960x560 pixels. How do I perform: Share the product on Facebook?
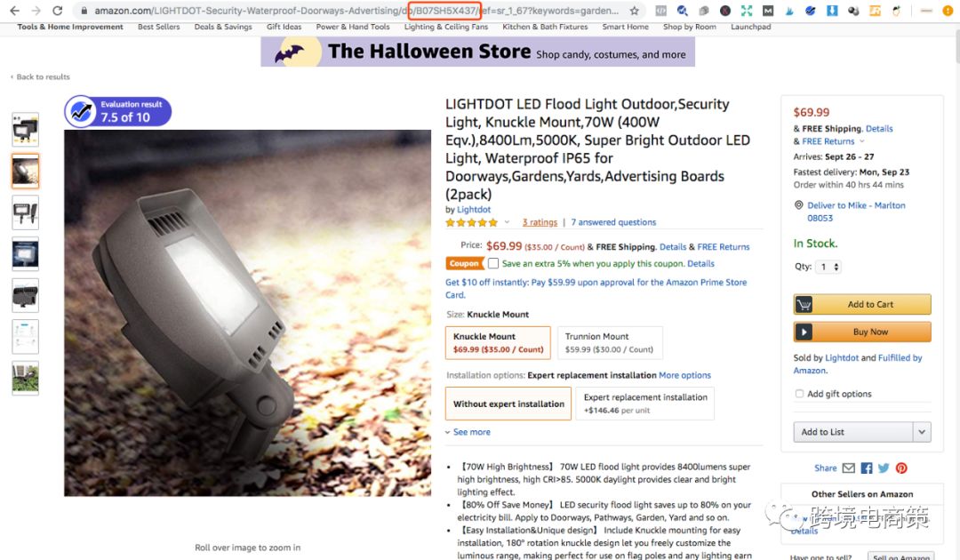click(867, 468)
